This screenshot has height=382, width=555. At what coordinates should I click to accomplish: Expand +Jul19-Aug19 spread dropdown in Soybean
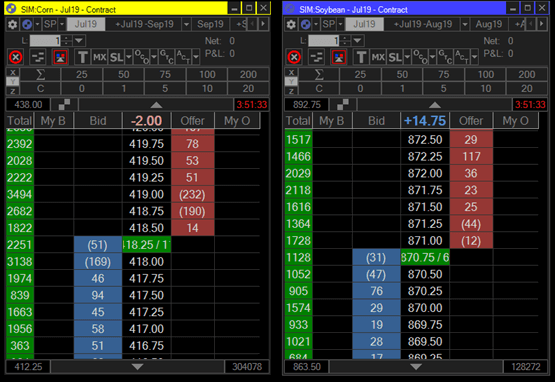pos(465,24)
